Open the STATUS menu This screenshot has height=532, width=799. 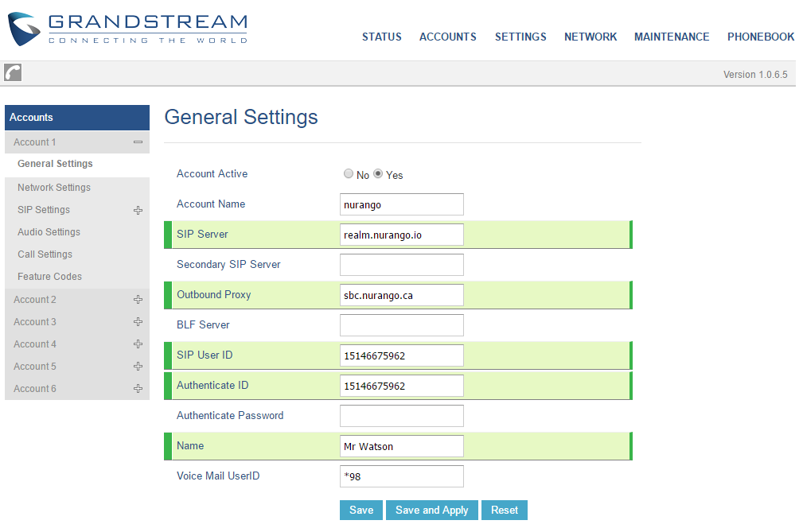[x=382, y=37]
